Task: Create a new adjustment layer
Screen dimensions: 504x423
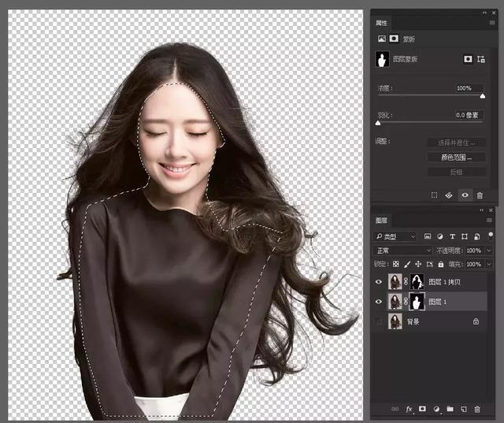Action: click(x=436, y=409)
